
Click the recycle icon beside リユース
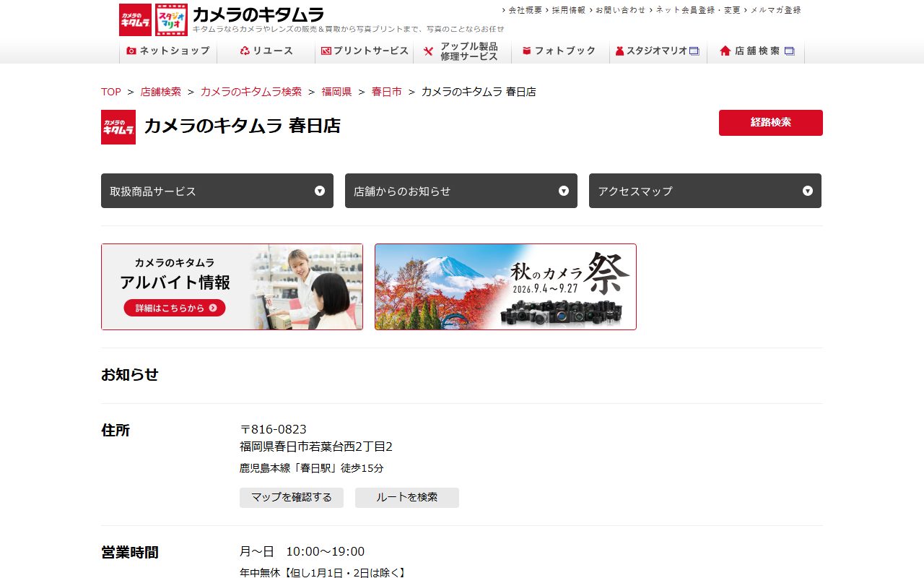245,51
